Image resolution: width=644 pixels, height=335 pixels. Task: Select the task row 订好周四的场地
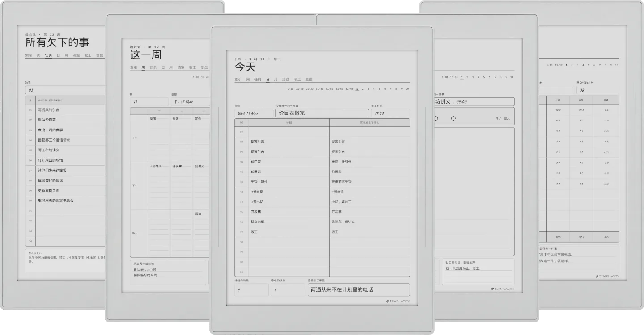tap(65, 160)
